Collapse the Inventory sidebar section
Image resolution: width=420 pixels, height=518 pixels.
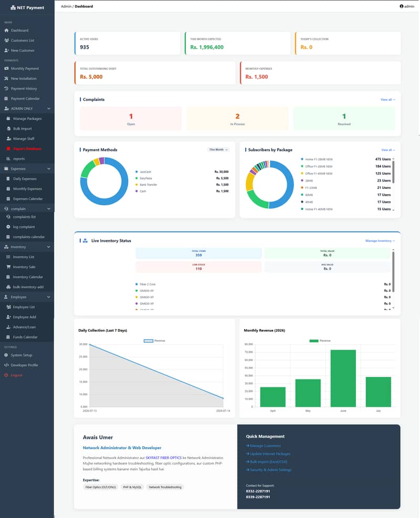click(27, 247)
